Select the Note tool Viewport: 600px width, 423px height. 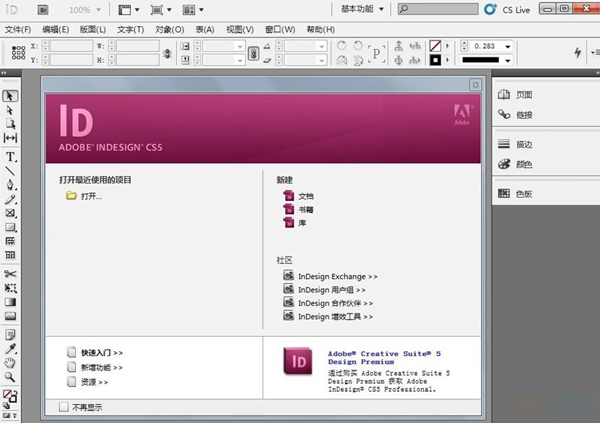10,335
